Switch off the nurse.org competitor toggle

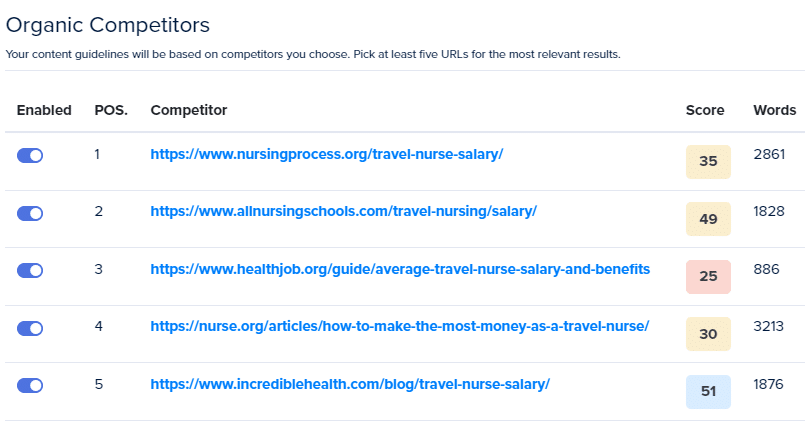click(x=30, y=327)
